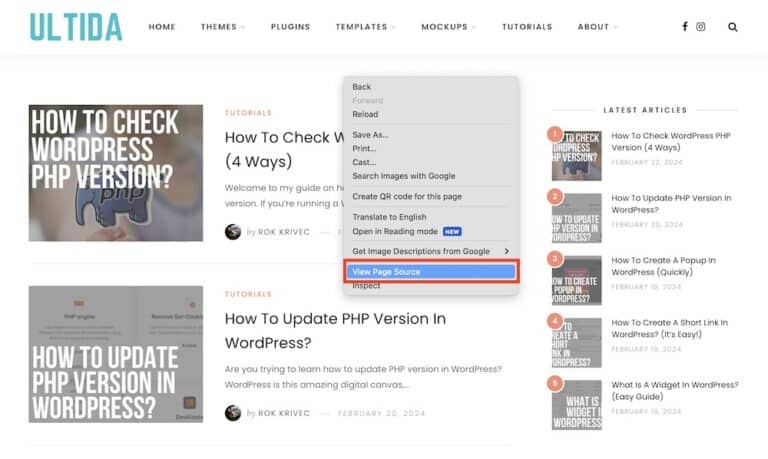The height and width of the screenshot is (459, 768).
Task: Click sidebar date February 20, 2024
Action: point(647,224)
